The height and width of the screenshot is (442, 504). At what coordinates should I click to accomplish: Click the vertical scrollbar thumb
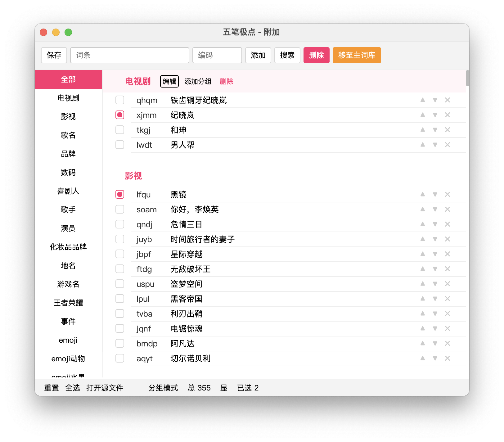coord(468,78)
